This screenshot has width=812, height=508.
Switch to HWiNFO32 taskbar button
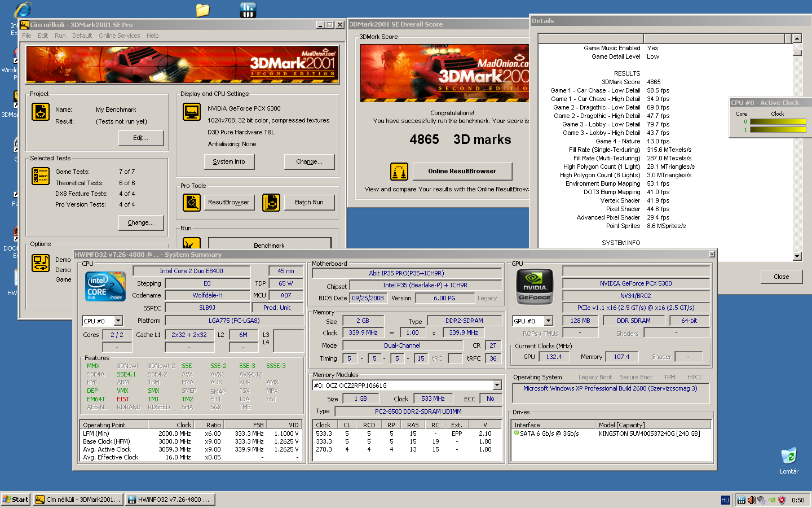pos(170,500)
